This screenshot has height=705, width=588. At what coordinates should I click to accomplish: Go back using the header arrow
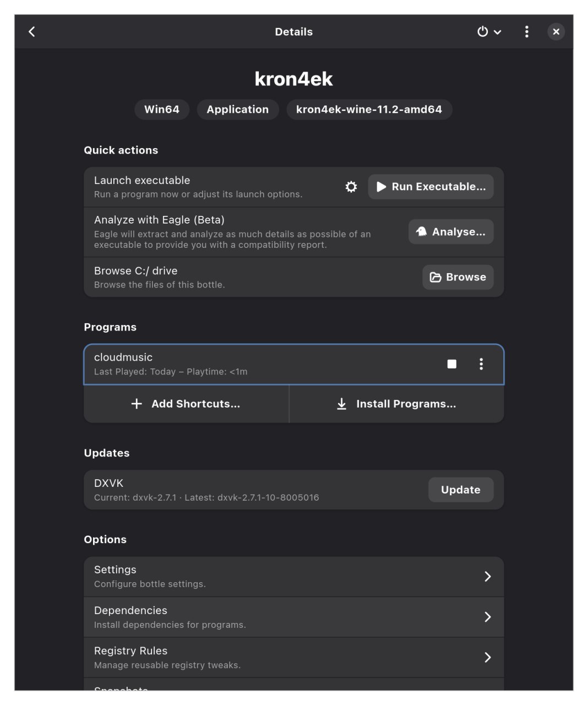point(32,32)
